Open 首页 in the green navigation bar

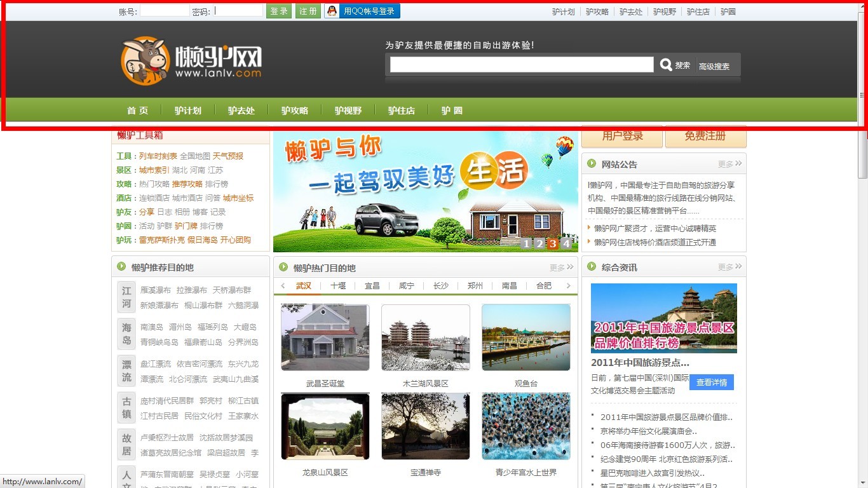point(137,111)
